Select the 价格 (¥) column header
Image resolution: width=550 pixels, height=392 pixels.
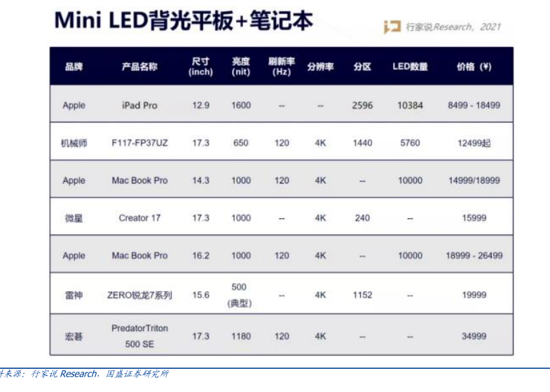[474, 67]
